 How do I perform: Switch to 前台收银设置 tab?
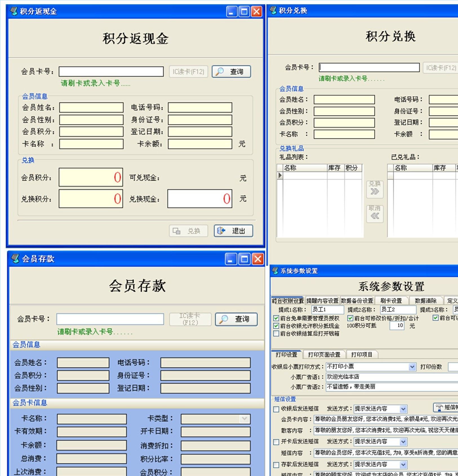coord(288,300)
